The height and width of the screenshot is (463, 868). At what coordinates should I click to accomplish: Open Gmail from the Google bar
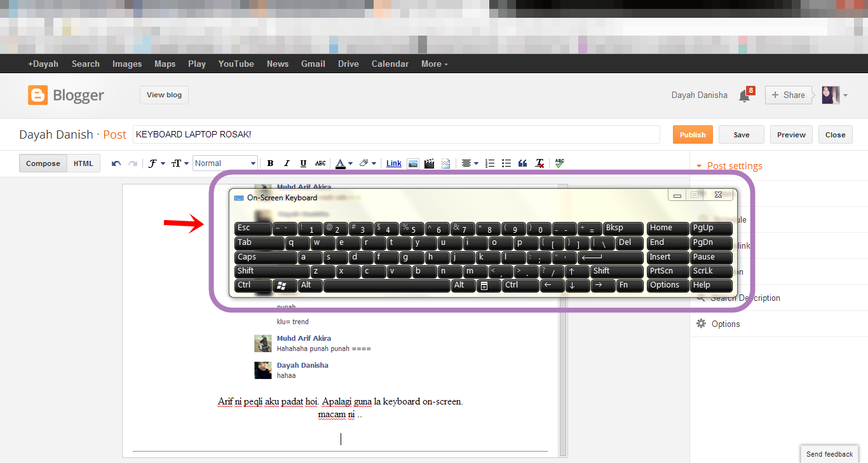(x=313, y=64)
